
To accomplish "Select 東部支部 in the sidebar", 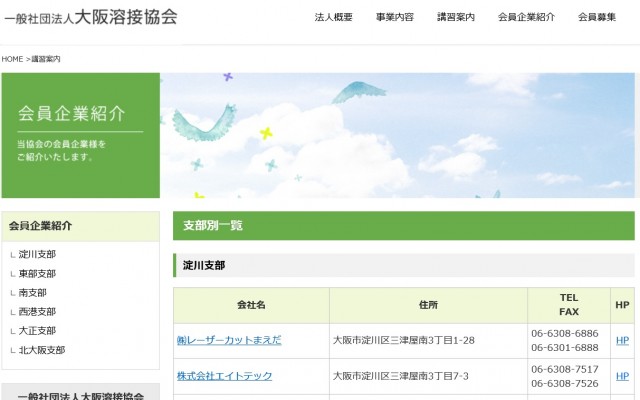I will tap(37, 273).
